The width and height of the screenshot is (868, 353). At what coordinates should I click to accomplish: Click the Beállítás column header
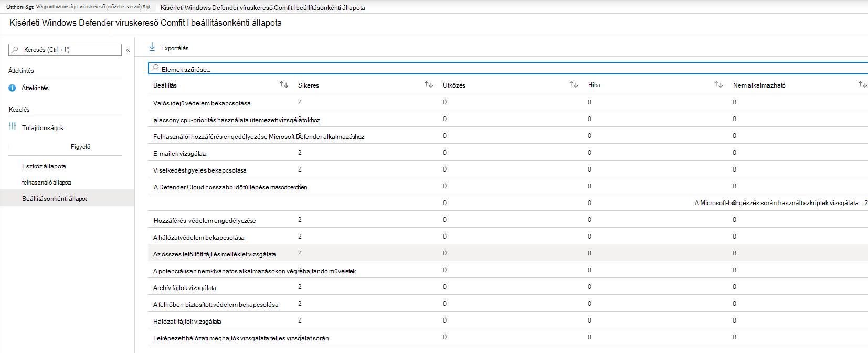click(165, 85)
